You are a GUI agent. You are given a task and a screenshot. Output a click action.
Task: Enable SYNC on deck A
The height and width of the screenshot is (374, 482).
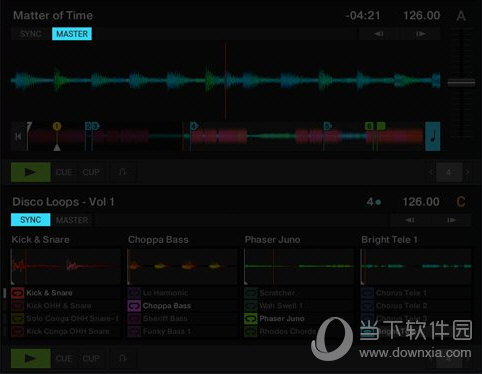click(x=31, y=34)
